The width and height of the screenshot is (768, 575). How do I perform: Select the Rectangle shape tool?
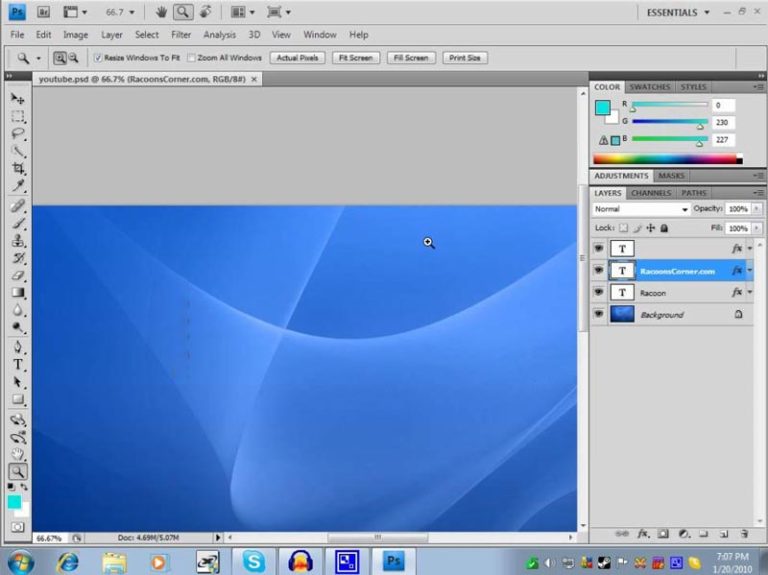pyautogui.click(x=18, y=399)
